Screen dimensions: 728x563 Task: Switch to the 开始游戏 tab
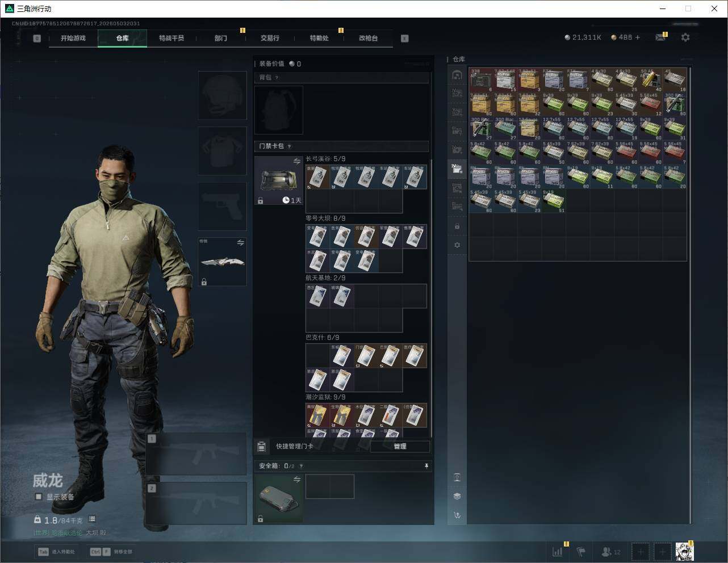pyautogui.click(x=73, y=39)
